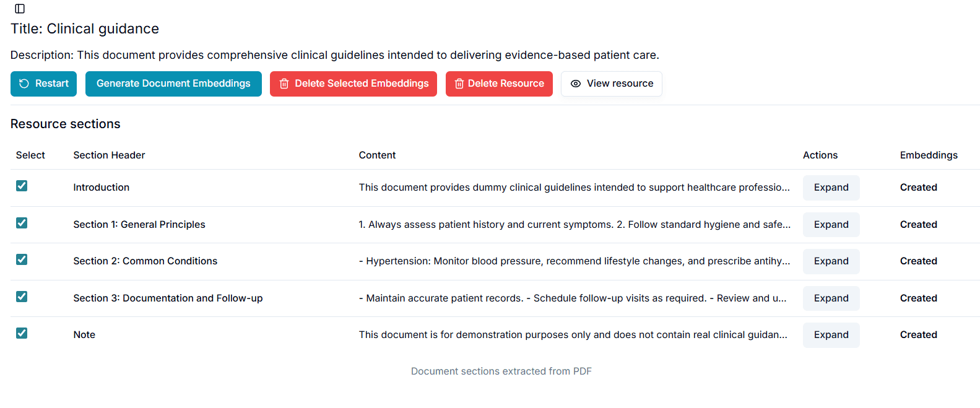
Task: Uncheck the Introduction section checkbox
Action: 22,185
